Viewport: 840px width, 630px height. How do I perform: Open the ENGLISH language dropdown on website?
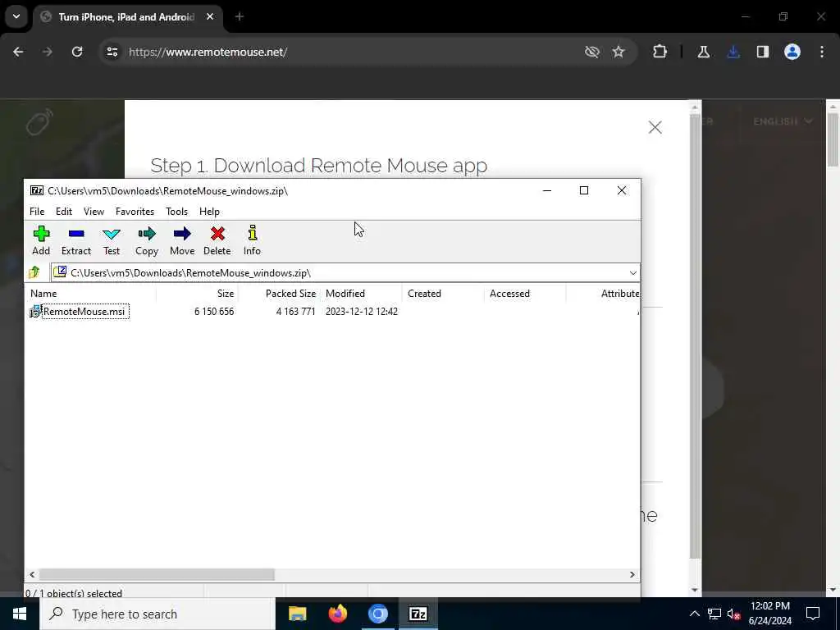pyautogui.click(x=783, y=121)
